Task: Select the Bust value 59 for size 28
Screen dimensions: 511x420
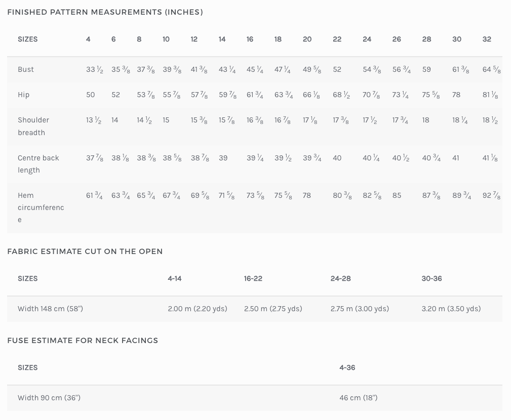Action: coord(426,69)
